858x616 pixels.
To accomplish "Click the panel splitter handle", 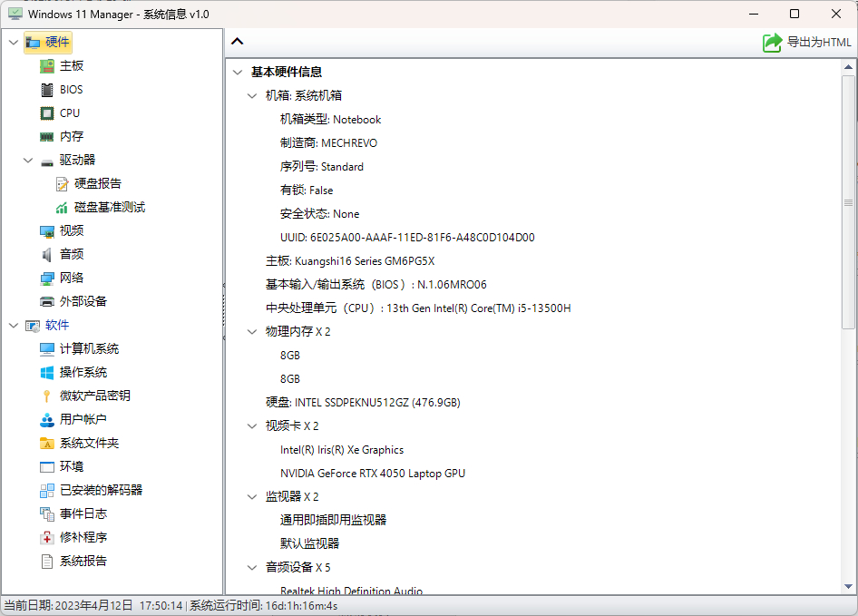I will [x=224, y=312].
